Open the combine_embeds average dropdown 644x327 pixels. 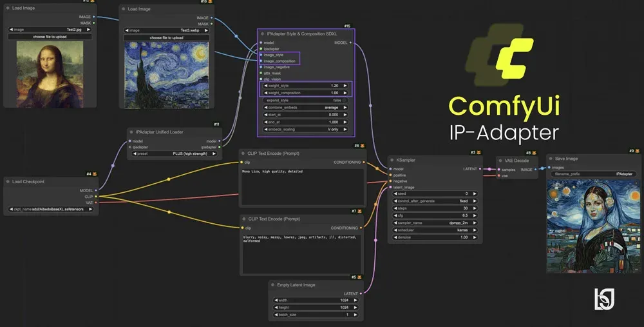point(306,107)
